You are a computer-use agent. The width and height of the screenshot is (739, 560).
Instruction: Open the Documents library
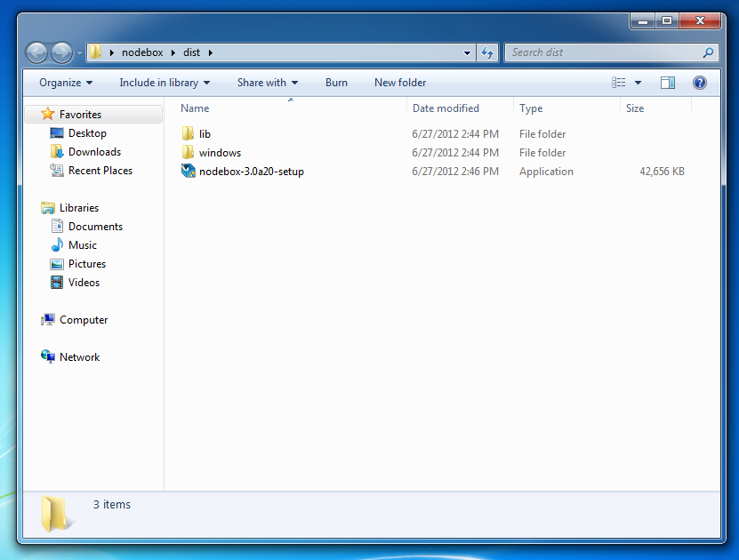pyautogui.click(x=95, y=227)
